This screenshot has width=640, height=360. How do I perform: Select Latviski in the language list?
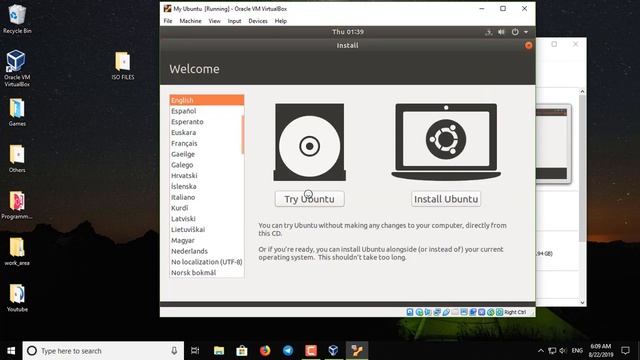pos(207,219)
